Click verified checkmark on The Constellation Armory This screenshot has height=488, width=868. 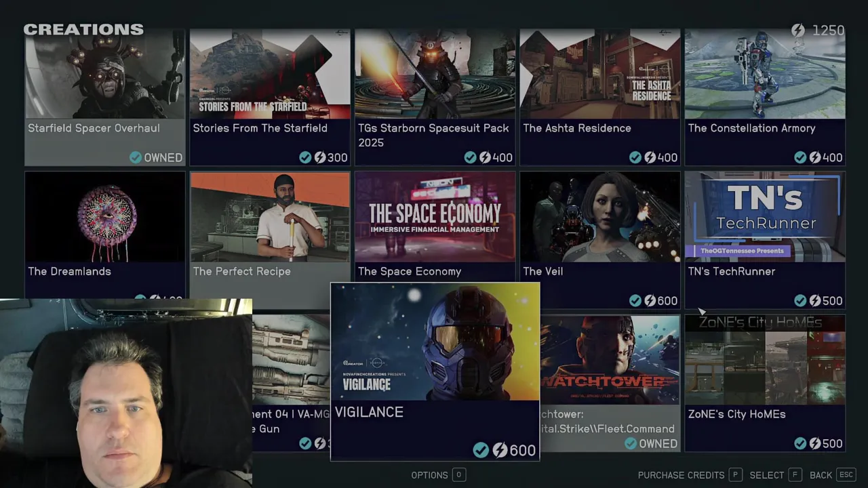[800, 157]
